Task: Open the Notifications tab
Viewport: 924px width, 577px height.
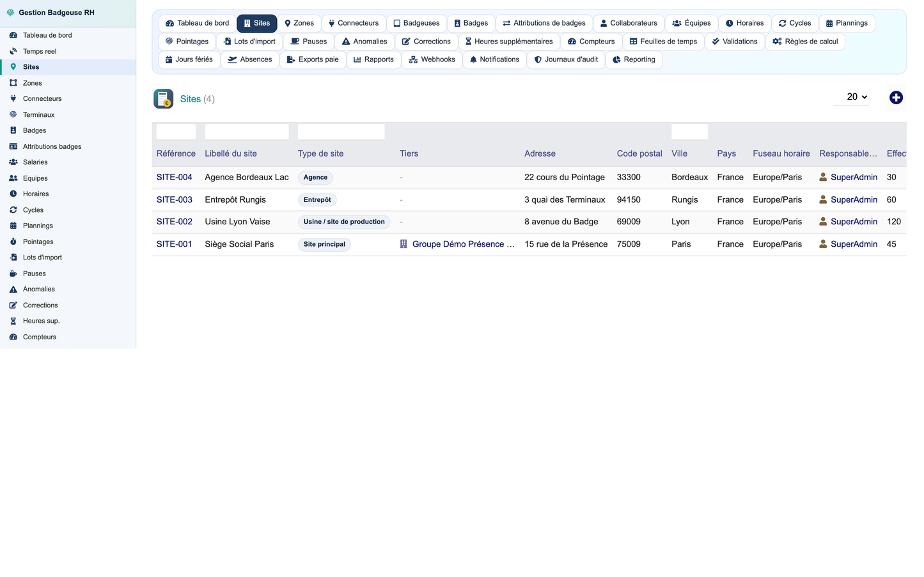Action: pos(494,59)
